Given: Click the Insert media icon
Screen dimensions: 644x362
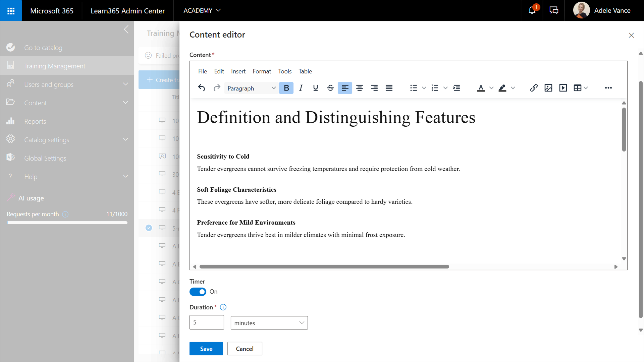Looking at the screenshot, I should 563,88.
